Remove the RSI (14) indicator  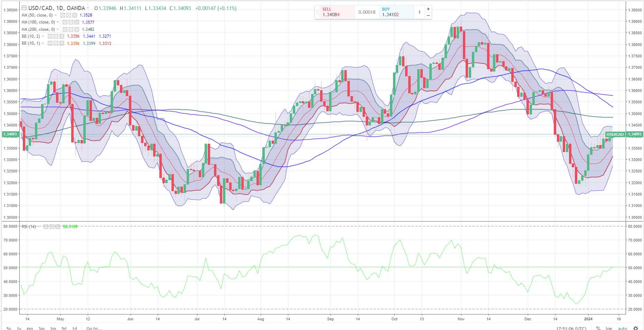pyautogui.click(x=57, y=227)
